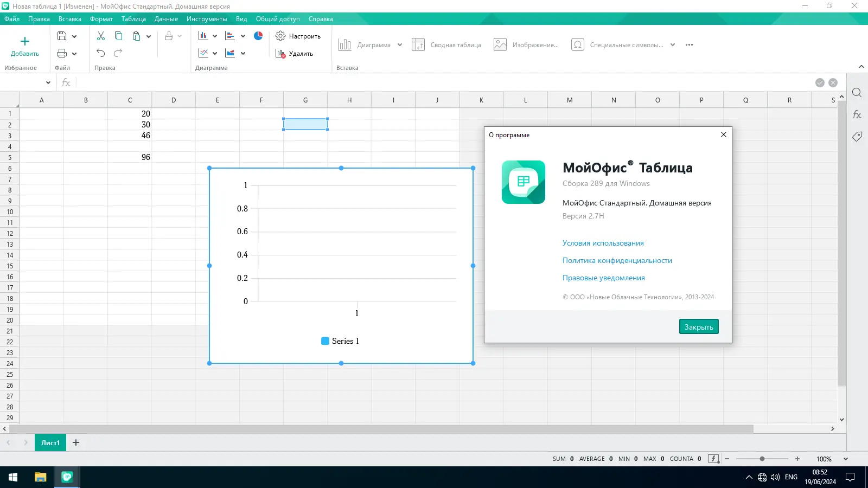Click the Удалить chart button
This screenshot has height=488, width=868.
coord(294,54)
